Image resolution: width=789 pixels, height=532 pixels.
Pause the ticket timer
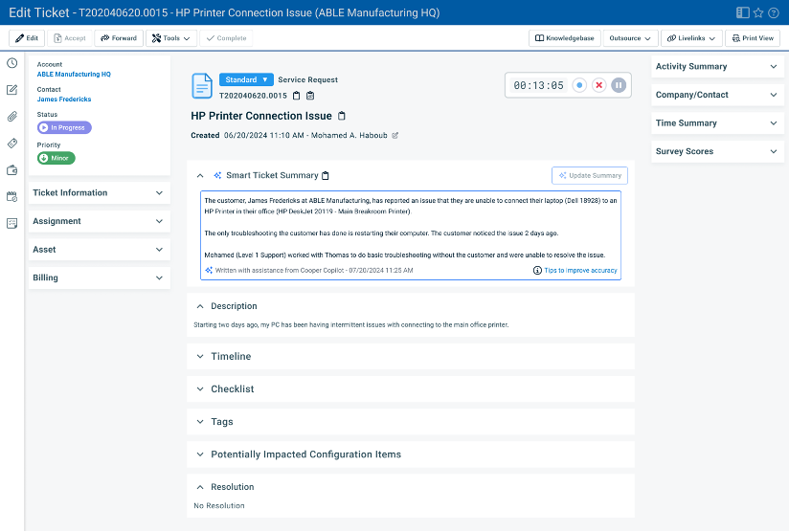pos(619,85)
